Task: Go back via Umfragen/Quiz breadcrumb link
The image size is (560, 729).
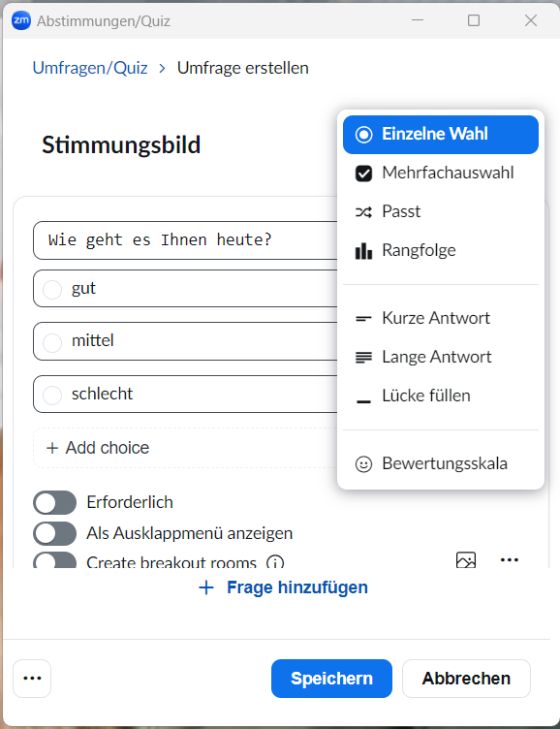Action: tap(90, 68)
